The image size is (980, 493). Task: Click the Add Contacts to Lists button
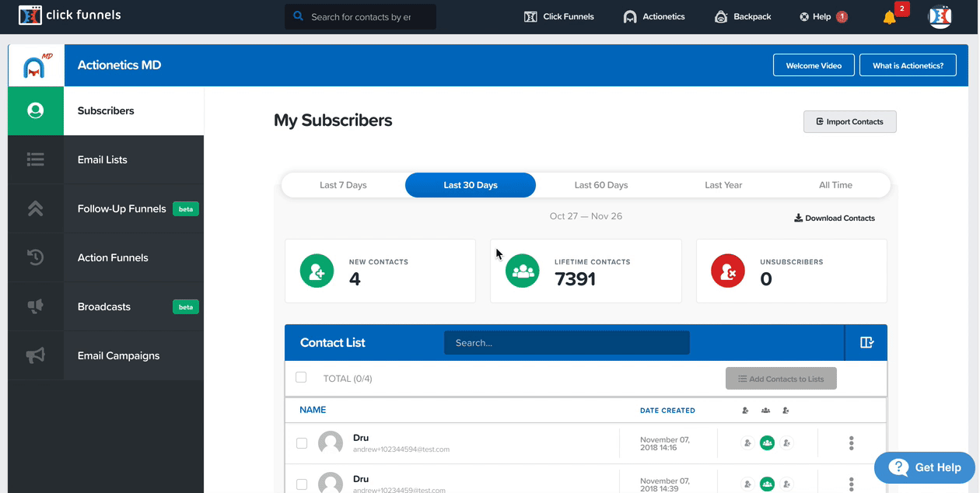pos(781,379)
